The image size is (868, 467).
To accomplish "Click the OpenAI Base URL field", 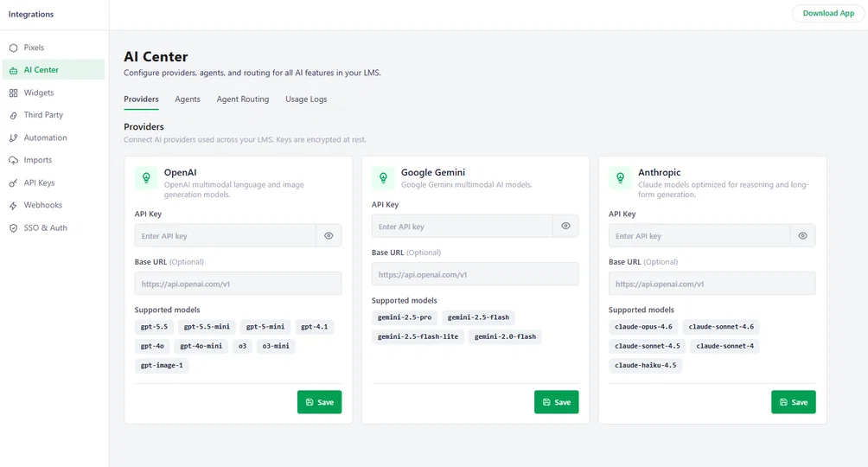I will point(238,284).
